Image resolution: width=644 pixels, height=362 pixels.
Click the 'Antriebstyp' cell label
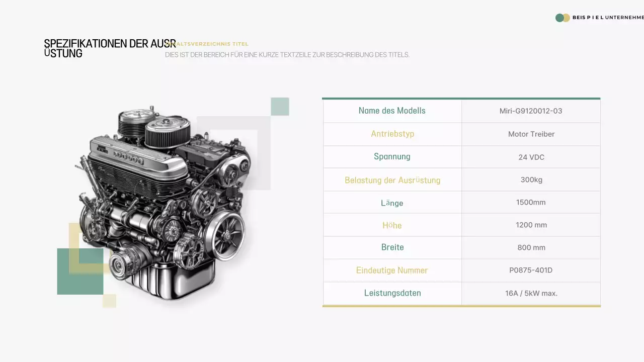(x=392, y=134)
